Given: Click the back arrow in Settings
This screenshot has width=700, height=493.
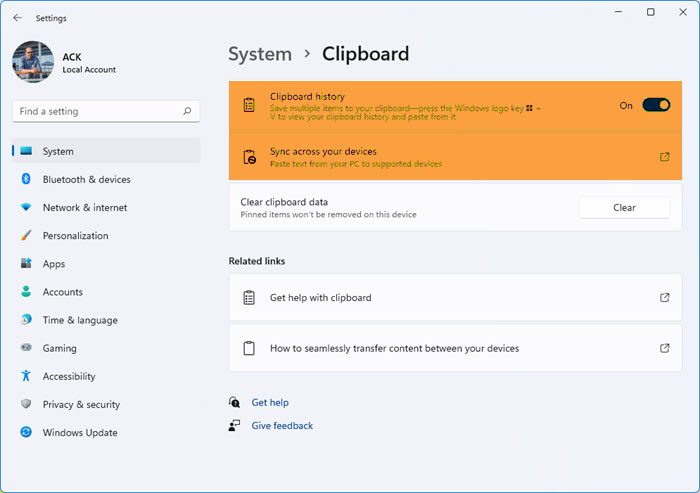Looking at the screenshot, I should (17, 18).
